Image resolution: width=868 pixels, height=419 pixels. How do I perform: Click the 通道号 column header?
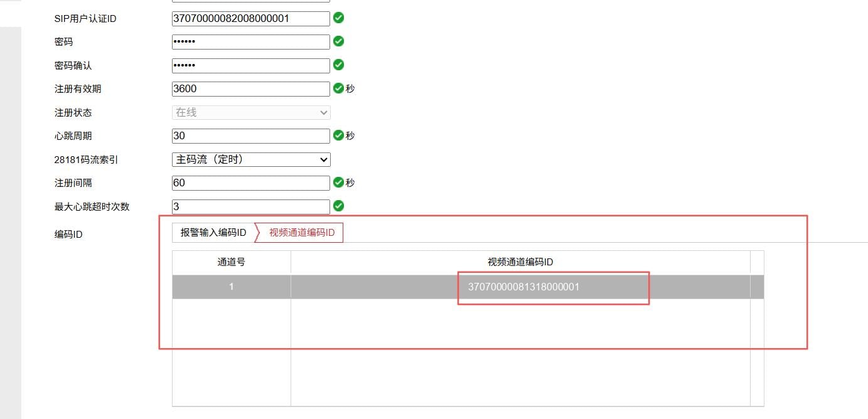(232, 262)
